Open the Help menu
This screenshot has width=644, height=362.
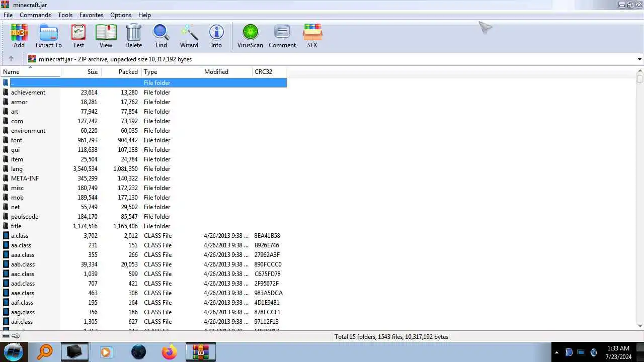click(144, 15)
